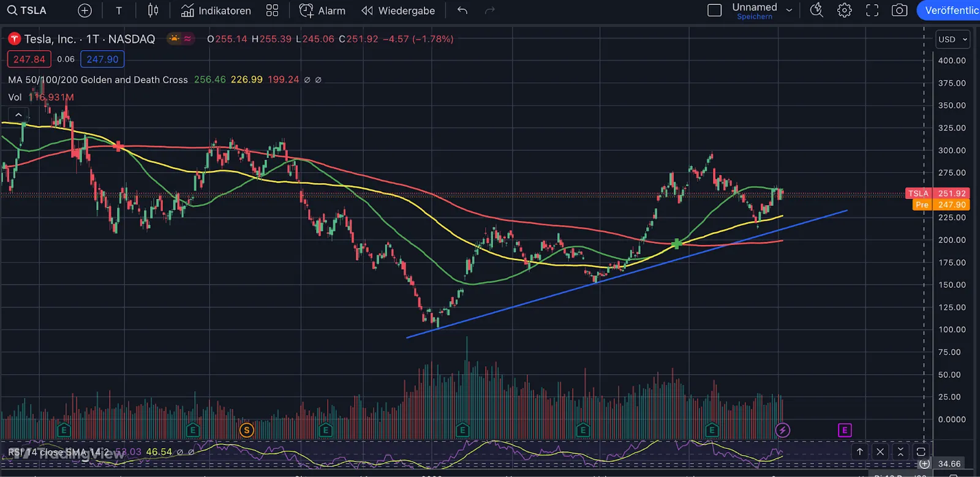Click the orange S split marker
This screenshot has height=477, width=980.
[247, 430]
